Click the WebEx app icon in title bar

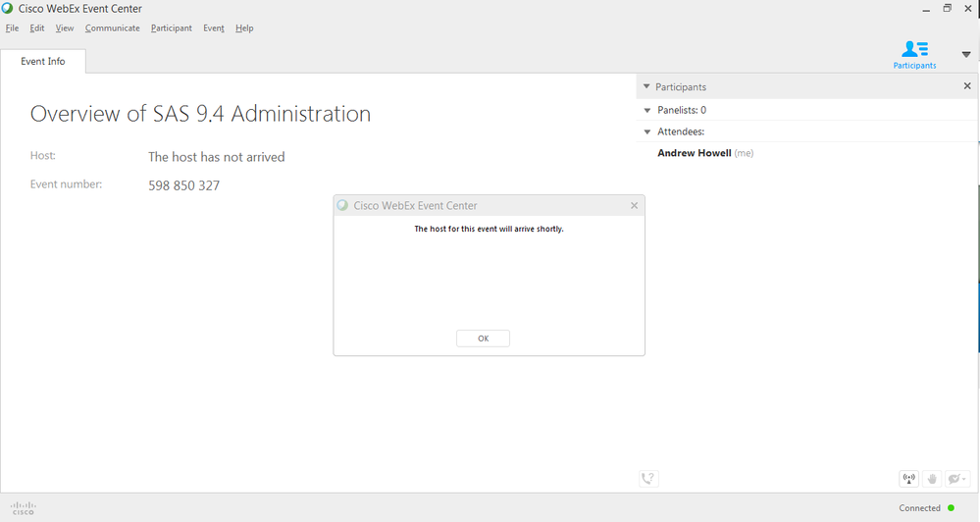pos(8,8)
